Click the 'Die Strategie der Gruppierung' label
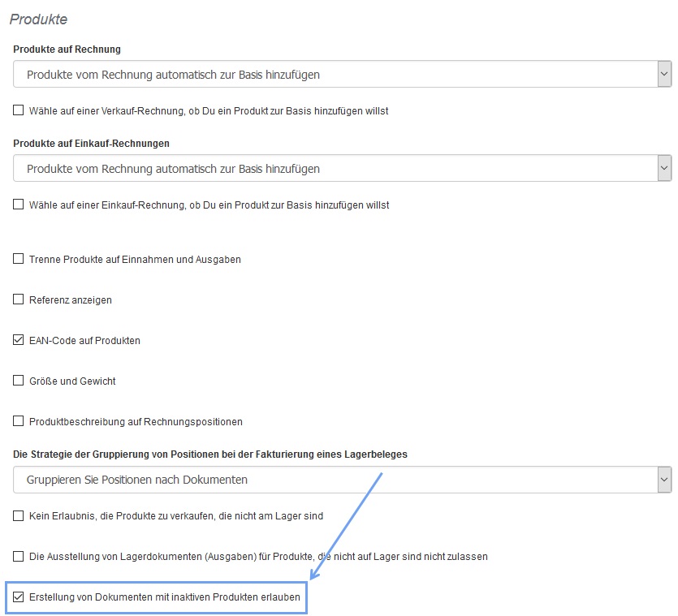The height and width of the screenshot is (616, 678). [x=210, y=454]
